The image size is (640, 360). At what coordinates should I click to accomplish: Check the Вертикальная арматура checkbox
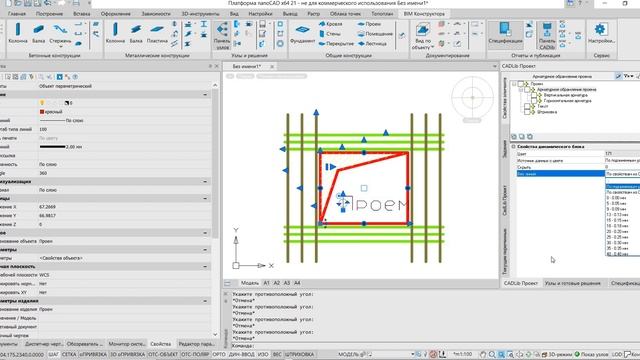click(x=533, y=95)
